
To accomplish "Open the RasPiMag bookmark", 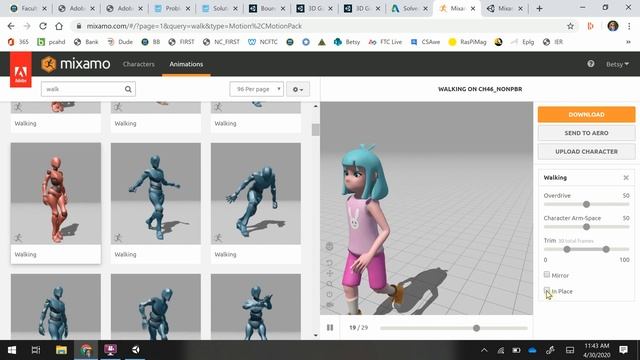I will (x=468, y=42).
